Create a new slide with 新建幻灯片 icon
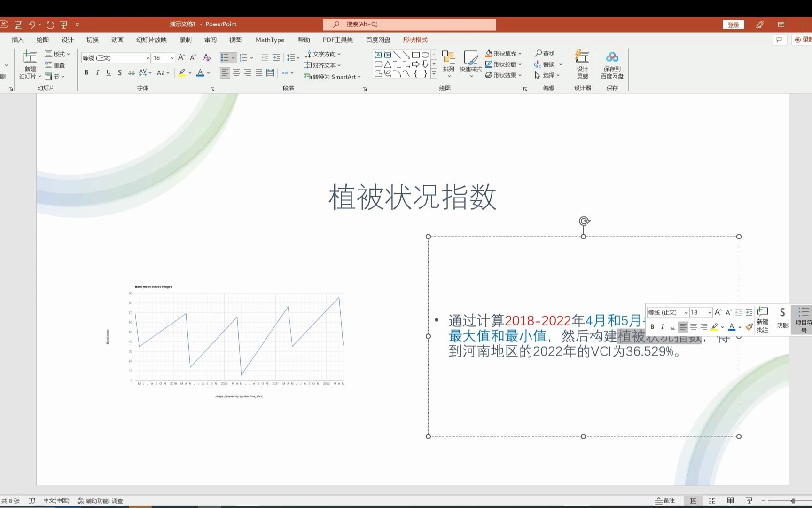The width and height of the screenshot is (812, 508). point(30,58)
